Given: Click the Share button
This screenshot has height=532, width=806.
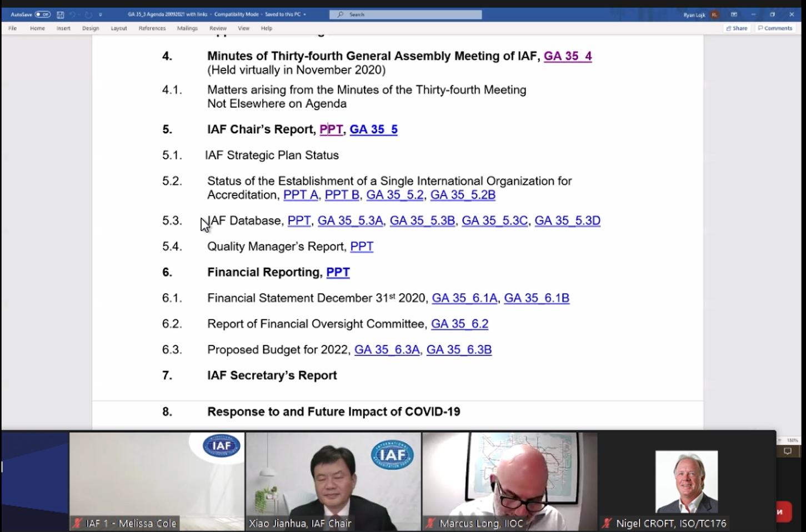Looking at the screenshot, I should 737,28.
